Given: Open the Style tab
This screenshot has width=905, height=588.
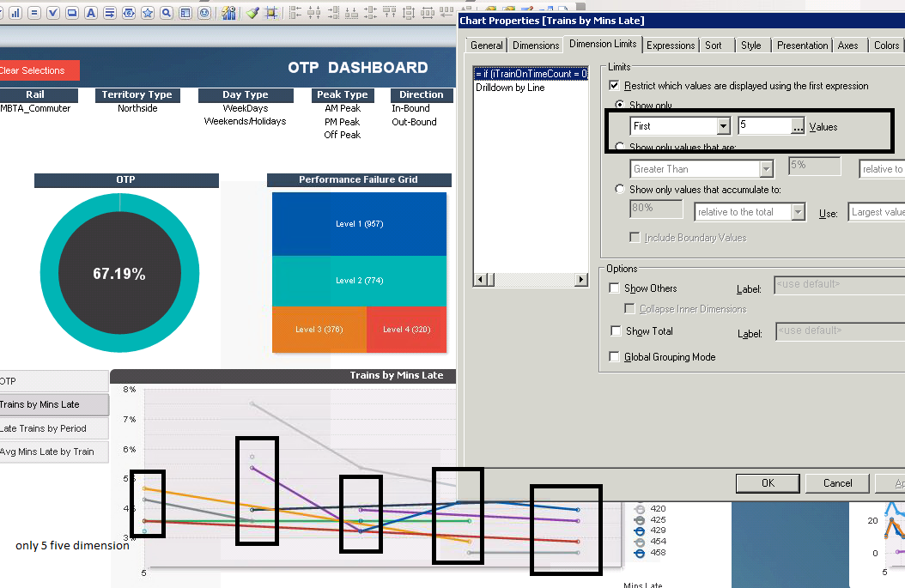Looking at the screenshot, I should [751, 45].
